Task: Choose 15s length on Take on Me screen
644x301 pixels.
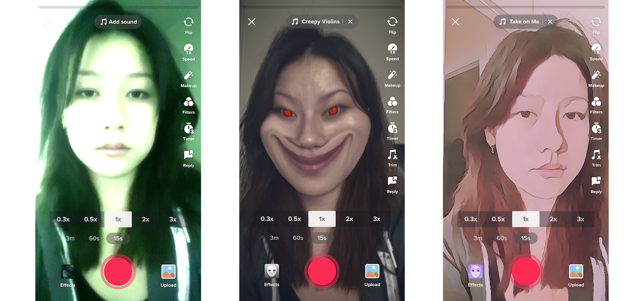Action: [x=526, y=238]
